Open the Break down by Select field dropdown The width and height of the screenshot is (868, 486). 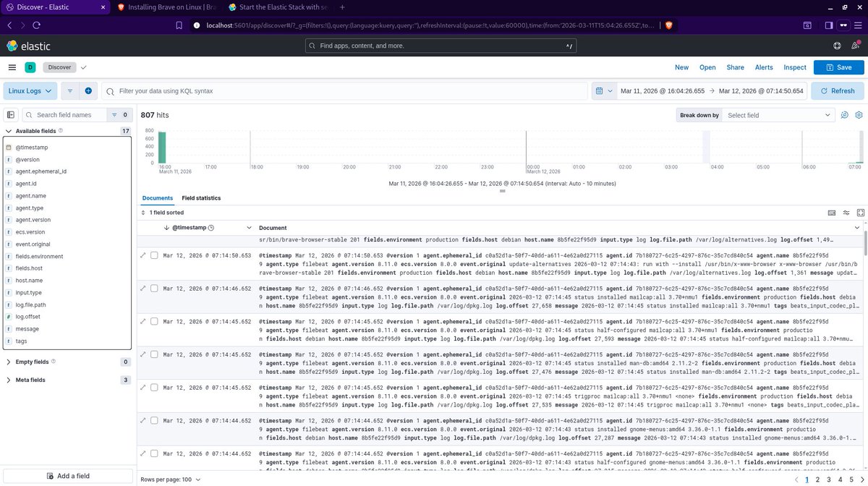pos(778,115)
